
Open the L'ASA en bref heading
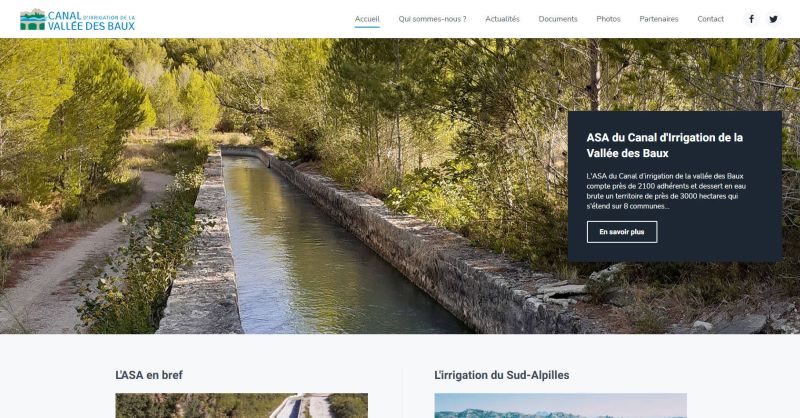pyautogui.click(x=149, y=375)
